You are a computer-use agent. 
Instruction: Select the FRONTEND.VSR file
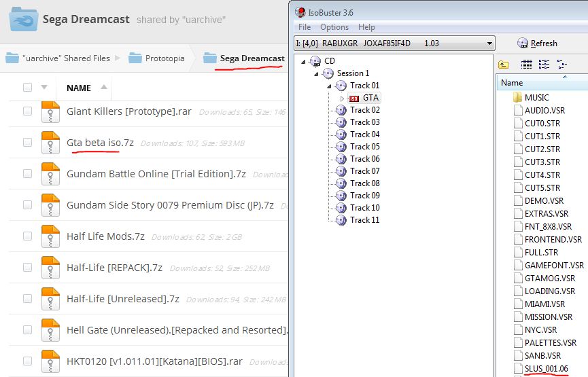click(553, 240)
